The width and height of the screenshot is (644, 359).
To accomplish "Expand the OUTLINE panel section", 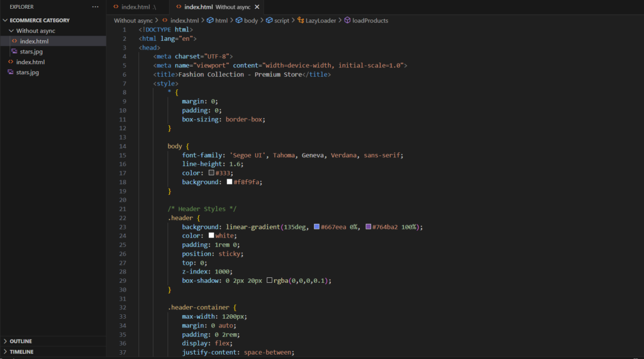I will pos(20,341).
